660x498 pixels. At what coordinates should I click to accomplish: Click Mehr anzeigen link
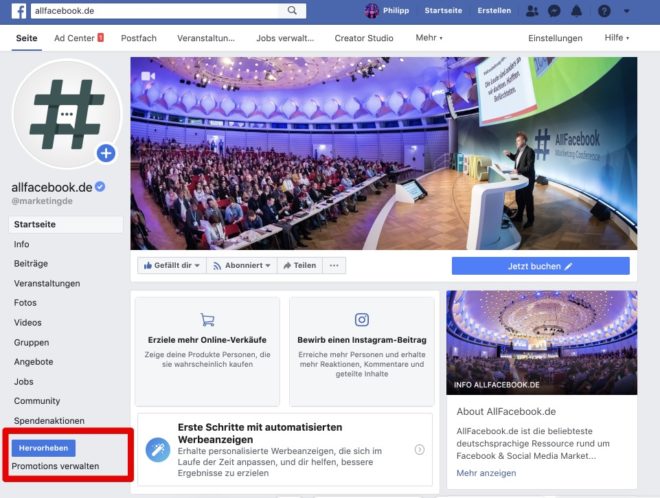tap(486, 473)
